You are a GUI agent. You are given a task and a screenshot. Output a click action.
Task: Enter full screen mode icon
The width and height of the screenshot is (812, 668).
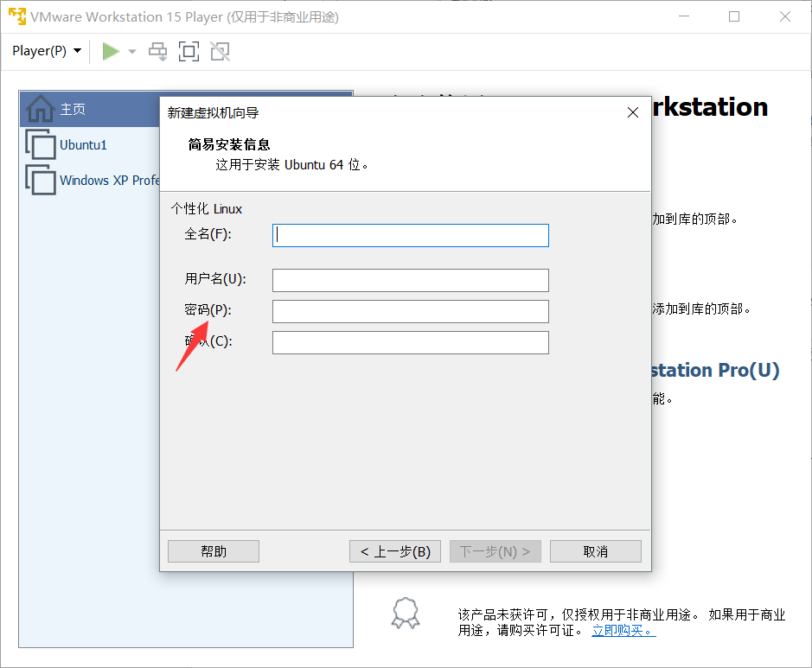(189, 51)
